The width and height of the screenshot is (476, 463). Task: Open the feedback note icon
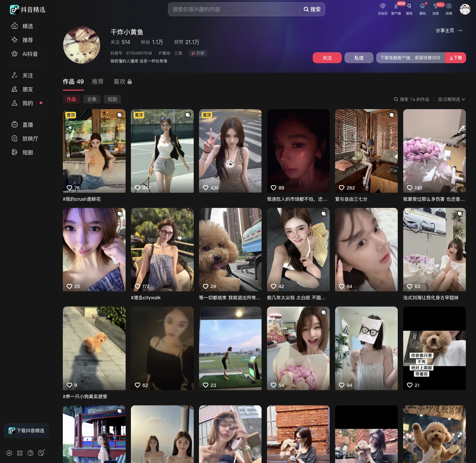41,453
